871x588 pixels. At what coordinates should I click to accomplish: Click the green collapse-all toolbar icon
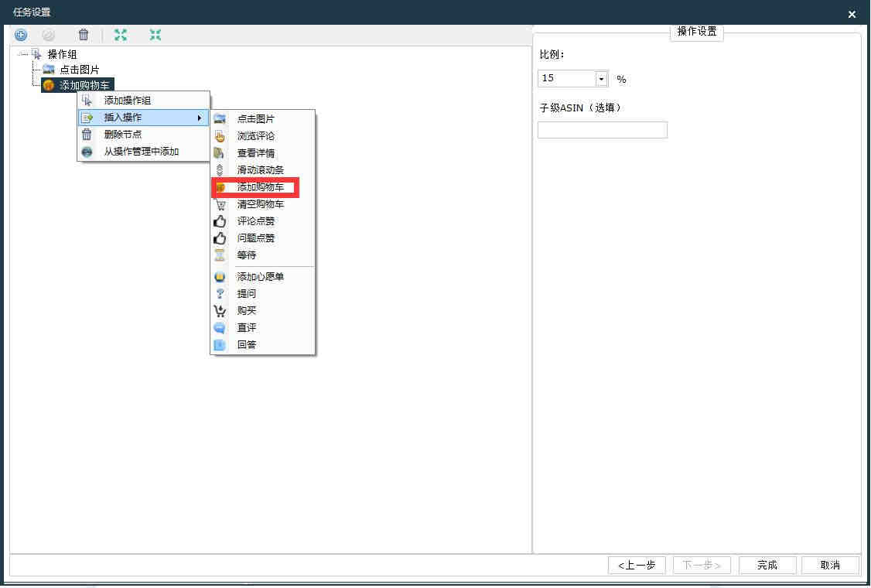[x=155, y=35]
